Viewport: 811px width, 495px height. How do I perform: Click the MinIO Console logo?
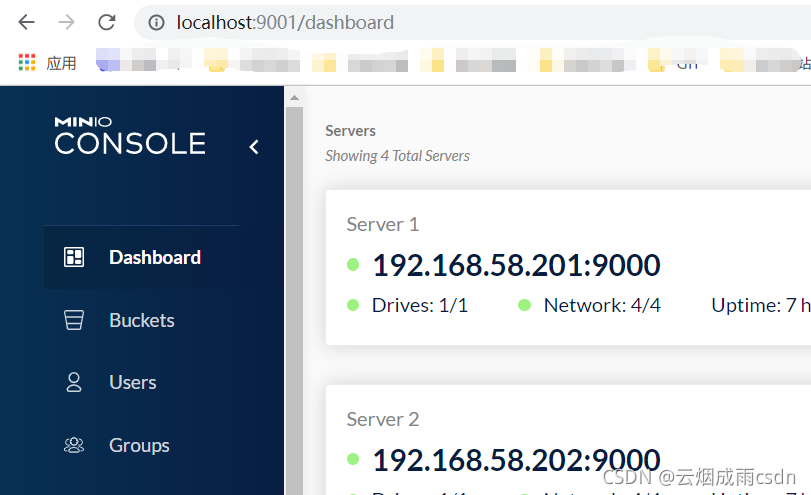(x=130, y=136)
